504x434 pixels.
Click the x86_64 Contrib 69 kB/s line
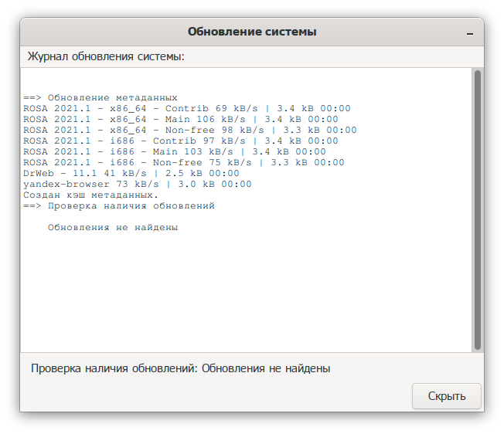187,108
